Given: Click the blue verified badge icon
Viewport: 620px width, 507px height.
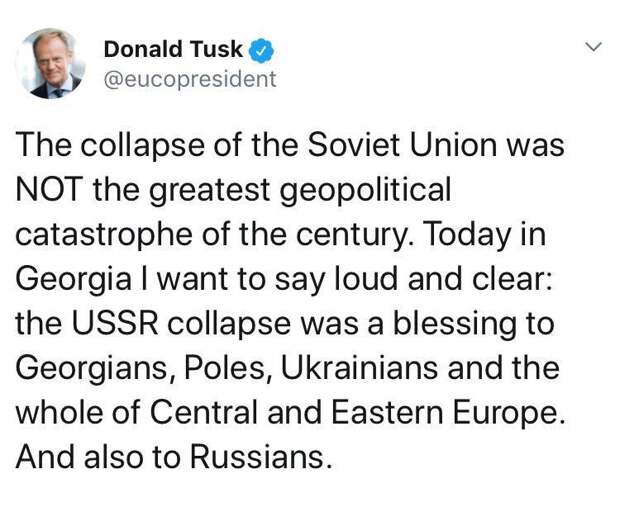Looking at the screenshot, I should [261, 50].
